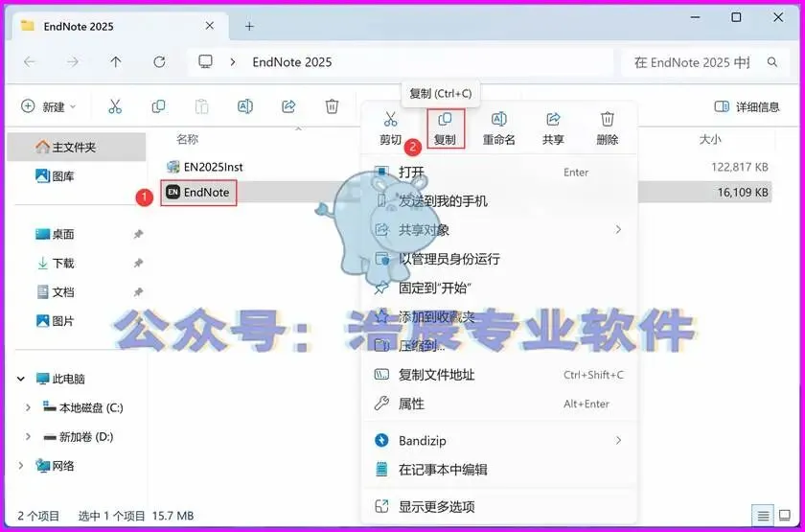Expand the 本地磁盘 (C:) node
The height and width of the screenshot is (532, 805).
tap(28, 407)
